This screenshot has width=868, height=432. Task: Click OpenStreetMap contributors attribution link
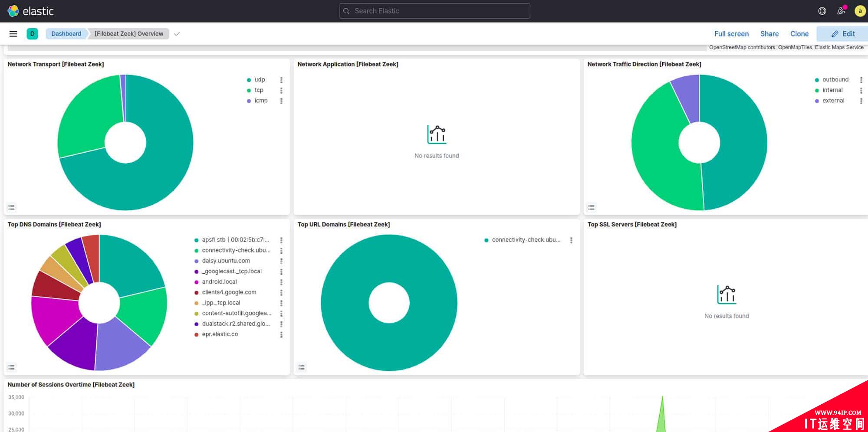pos(742,47)
